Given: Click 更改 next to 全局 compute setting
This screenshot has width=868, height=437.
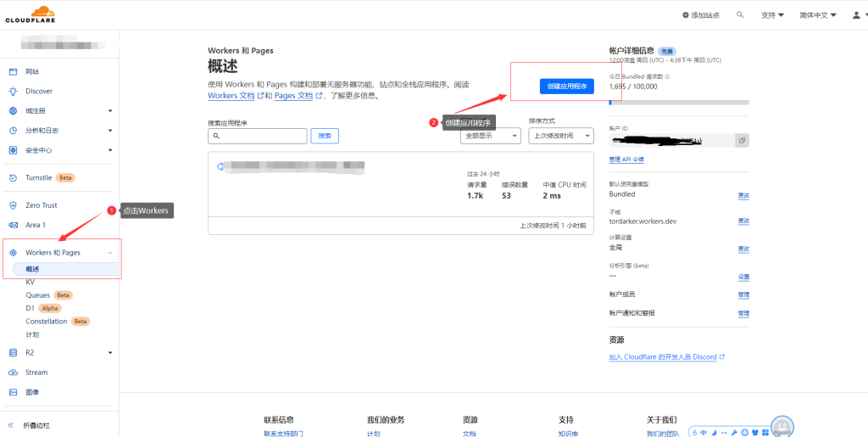Looking at the screenshot, I should pyautogui.click(x=743, y=249).
